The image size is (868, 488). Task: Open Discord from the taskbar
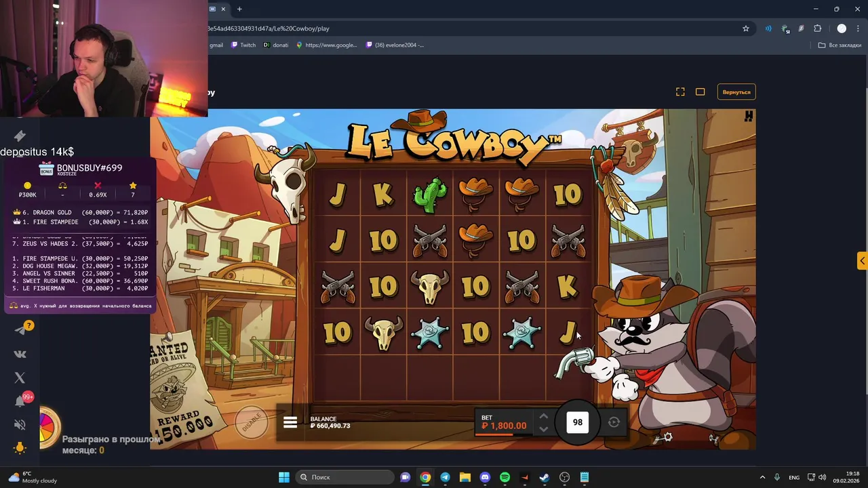485,477
